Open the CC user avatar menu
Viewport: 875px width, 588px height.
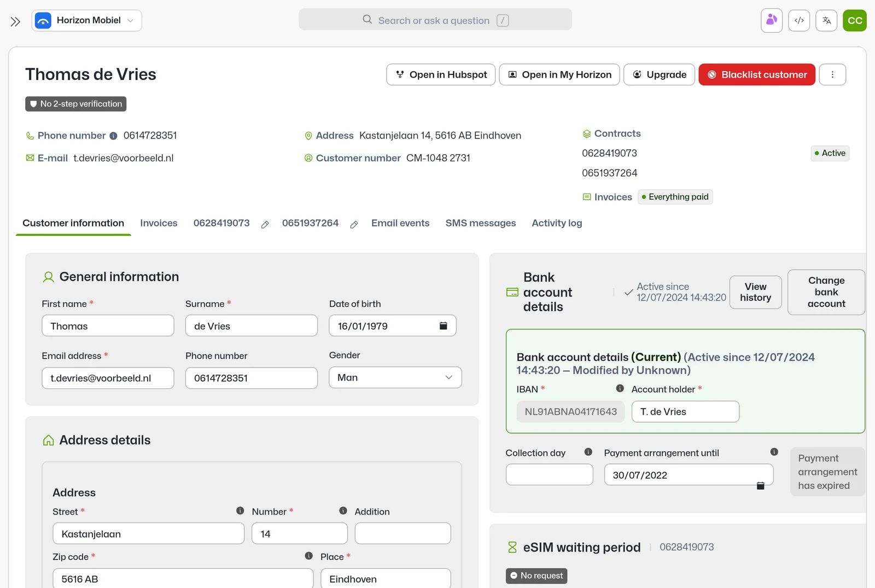pos(855,21)
